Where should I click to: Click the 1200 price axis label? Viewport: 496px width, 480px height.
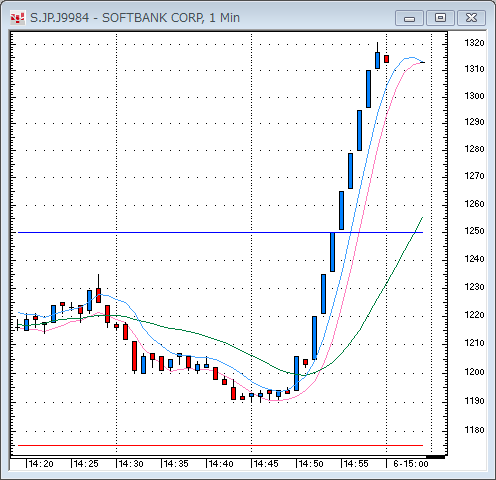click(x=474, y=372)
